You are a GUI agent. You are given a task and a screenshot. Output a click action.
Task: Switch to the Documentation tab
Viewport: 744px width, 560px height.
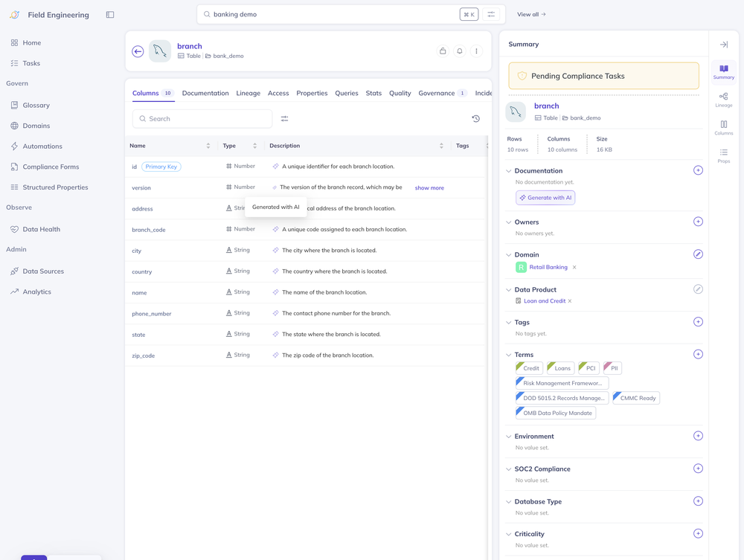[x=205, y=93]
